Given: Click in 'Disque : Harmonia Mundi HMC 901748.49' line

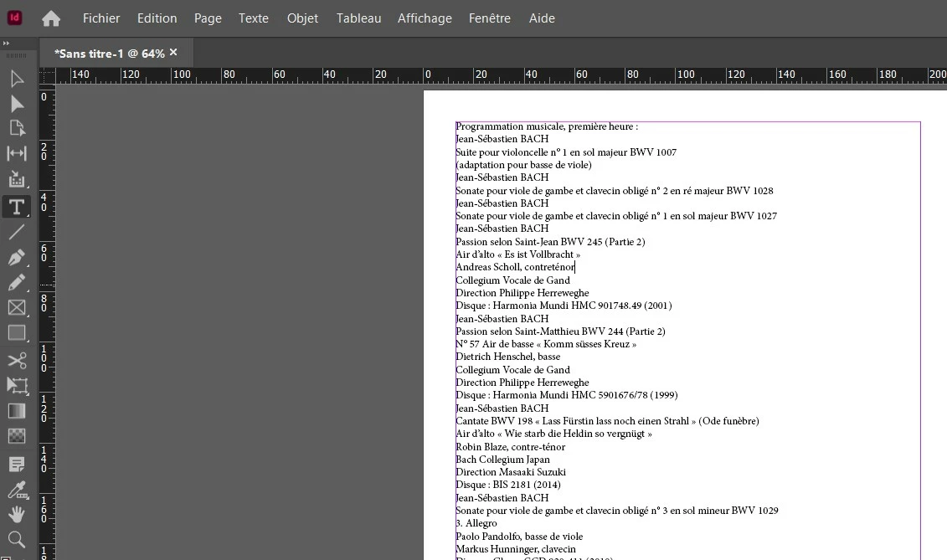Looking at the screenshot, I should (x=564, y=306).
